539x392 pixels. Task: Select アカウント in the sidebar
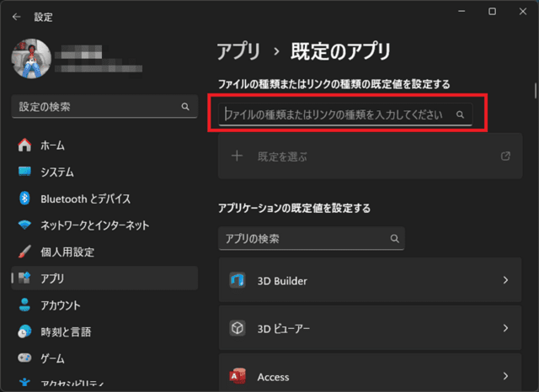coord(60,305)
